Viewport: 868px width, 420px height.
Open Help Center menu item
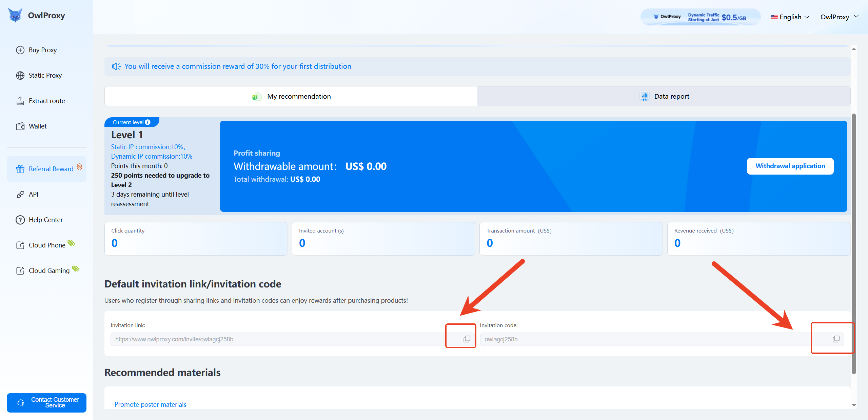click(46, 220)
